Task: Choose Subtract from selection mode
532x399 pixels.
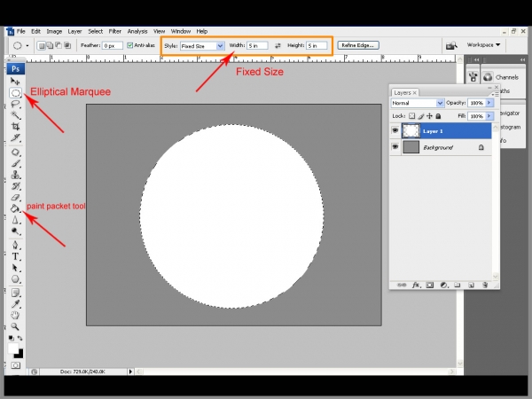Action: [x=59, y=45]
